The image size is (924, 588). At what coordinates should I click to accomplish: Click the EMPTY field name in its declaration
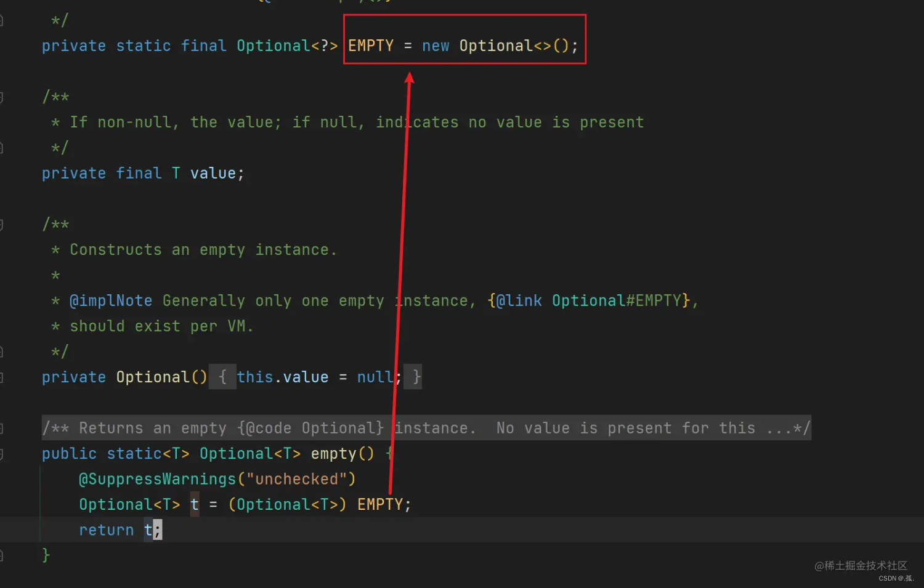pos(371,46)
